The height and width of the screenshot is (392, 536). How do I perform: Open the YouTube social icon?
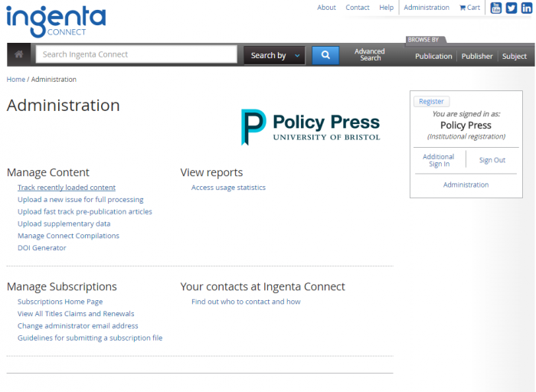[x=495, y=8]
